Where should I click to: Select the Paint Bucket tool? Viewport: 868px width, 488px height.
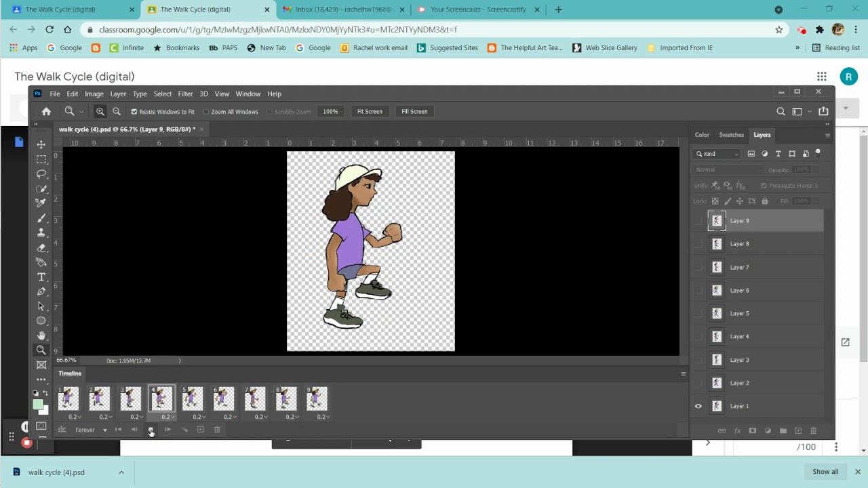[41, 262]
